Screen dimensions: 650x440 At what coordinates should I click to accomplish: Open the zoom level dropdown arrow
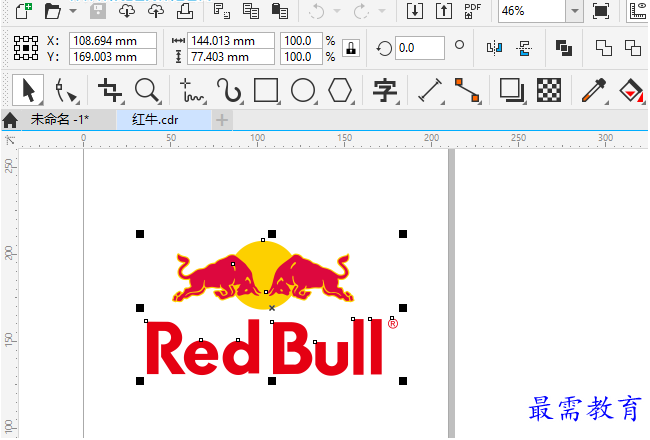[x=575, y=11]
